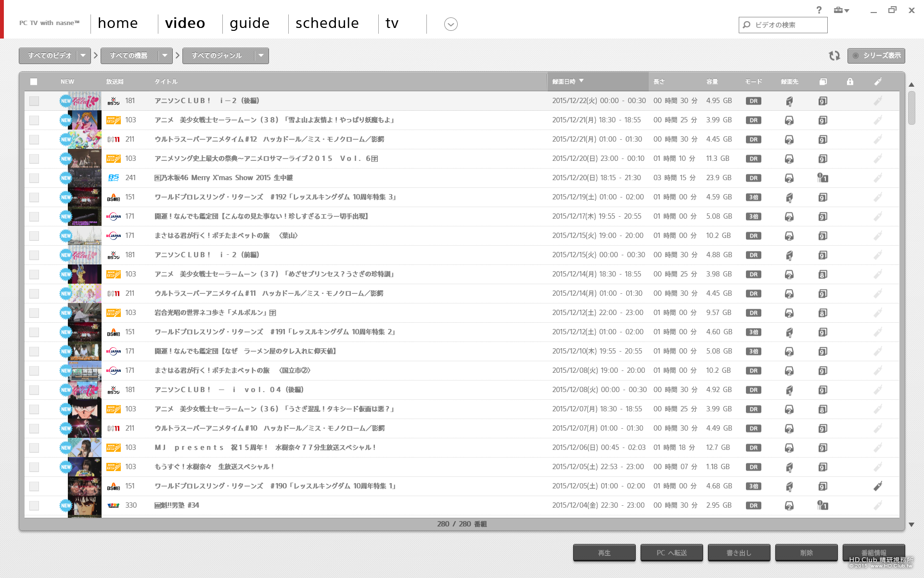Click BS Japan logo for 開運!なんでも鑑定団 エラー切手 row

pos(114,216)
